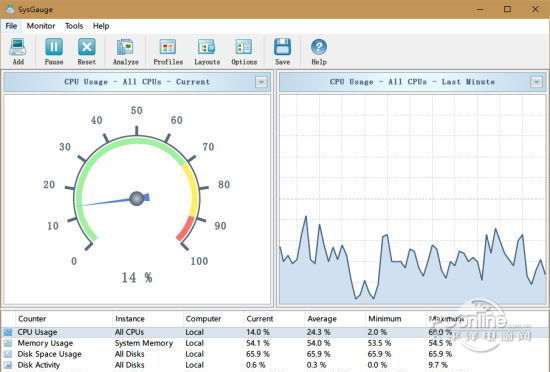Click the CPU Usage Last Minute chart

412,199
